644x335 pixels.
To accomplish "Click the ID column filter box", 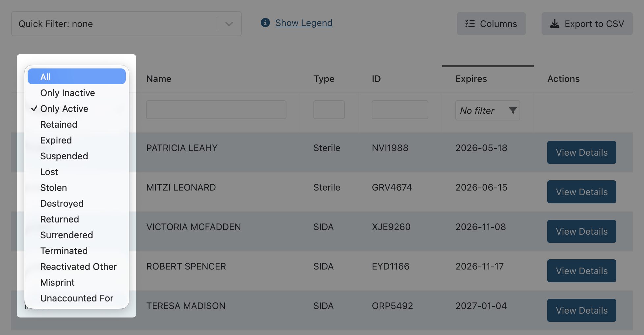I will (x=400, y=110).
